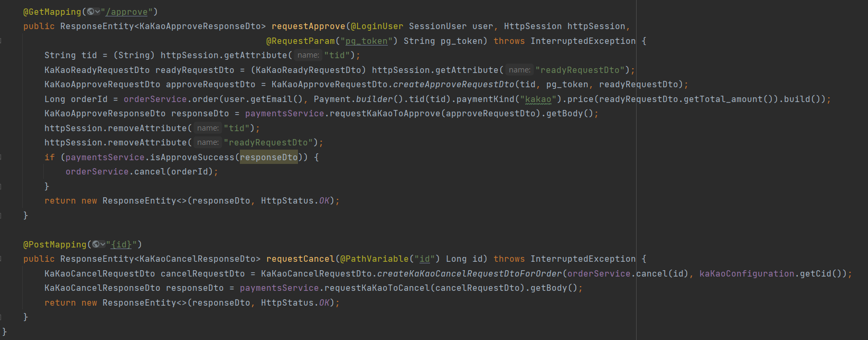Click createKaKaoCancelRequestDtoForOrder method call

[x=470, y=273]
